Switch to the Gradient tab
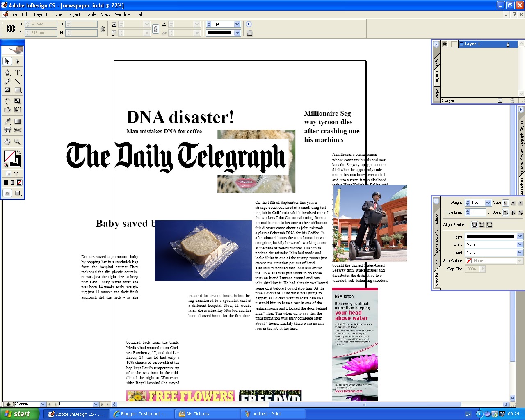 [x=437, y=221]
